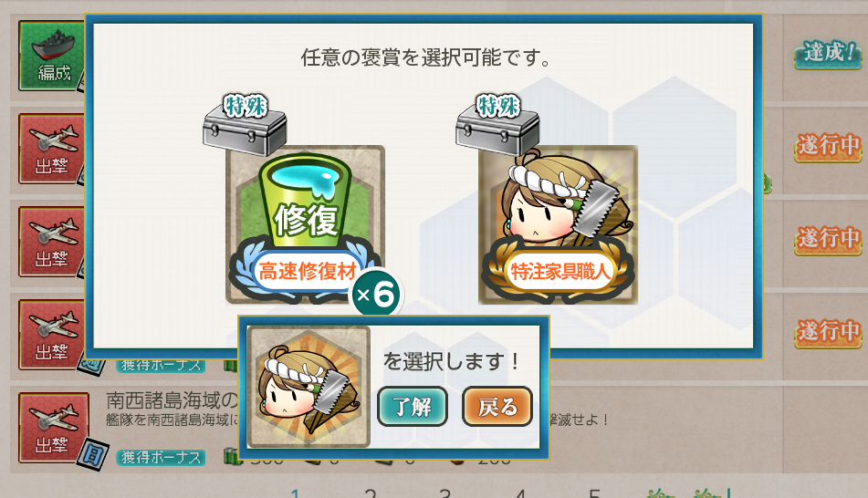Go to quest list page 2
Image resolution: width=868 pixels, height=498 pixels.
point(371,492)
